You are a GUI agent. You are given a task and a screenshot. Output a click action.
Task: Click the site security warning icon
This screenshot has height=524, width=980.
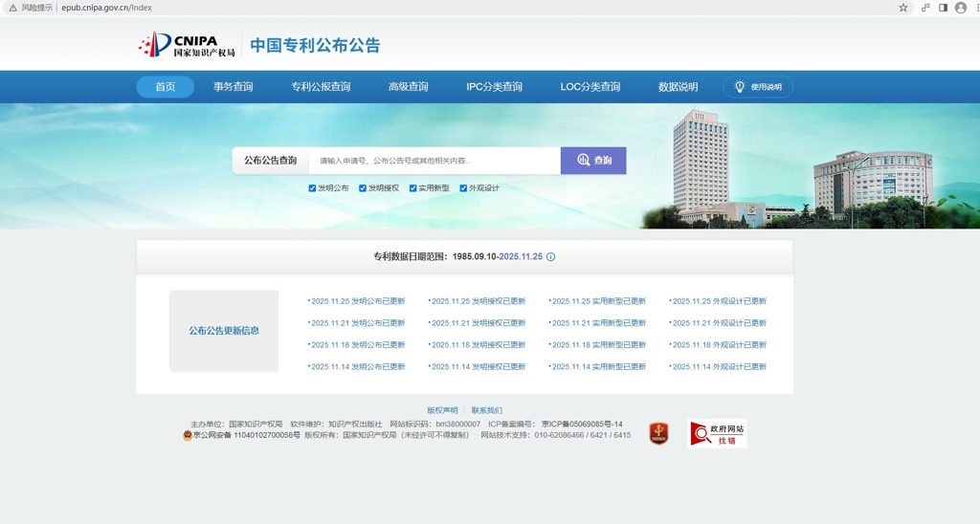12,8
